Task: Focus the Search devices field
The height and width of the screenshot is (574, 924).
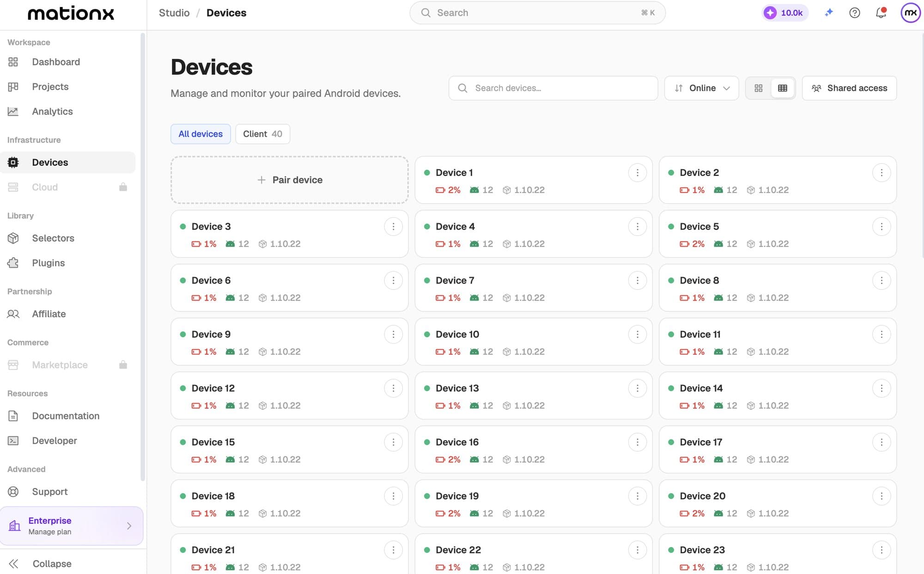Action: (x=553, y=88)
